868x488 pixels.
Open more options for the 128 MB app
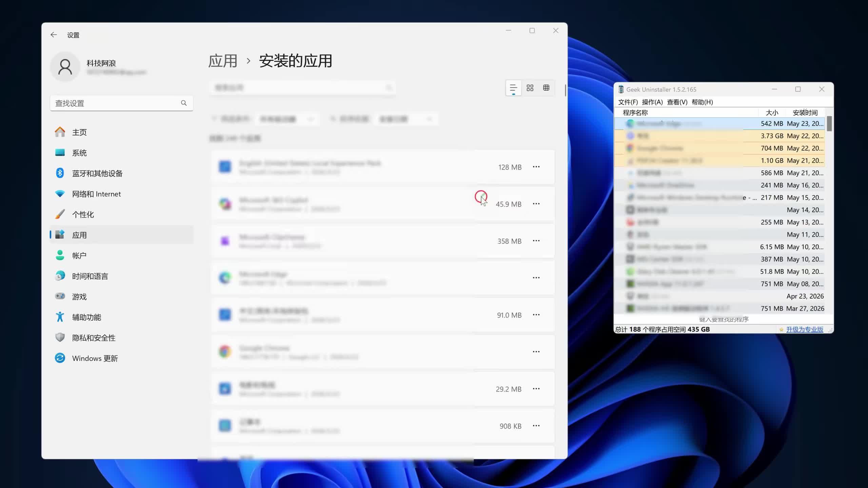536,167
